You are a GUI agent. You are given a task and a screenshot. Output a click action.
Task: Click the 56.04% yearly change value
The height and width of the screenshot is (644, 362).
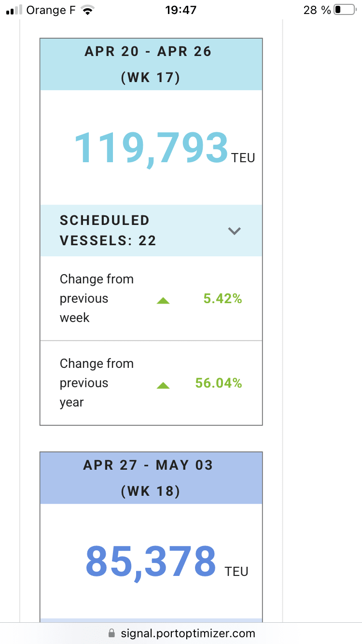click(219, 383)
